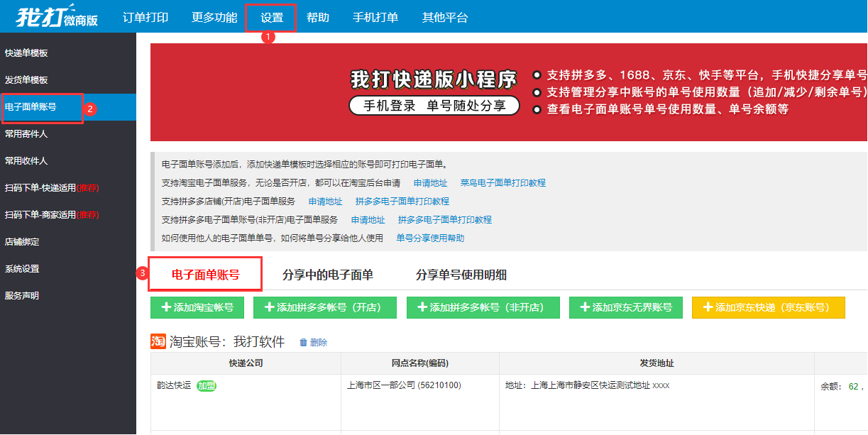Open 申请地址 link on the 拼多多(非开店) line
868x435 pixels.
point(368,220)
